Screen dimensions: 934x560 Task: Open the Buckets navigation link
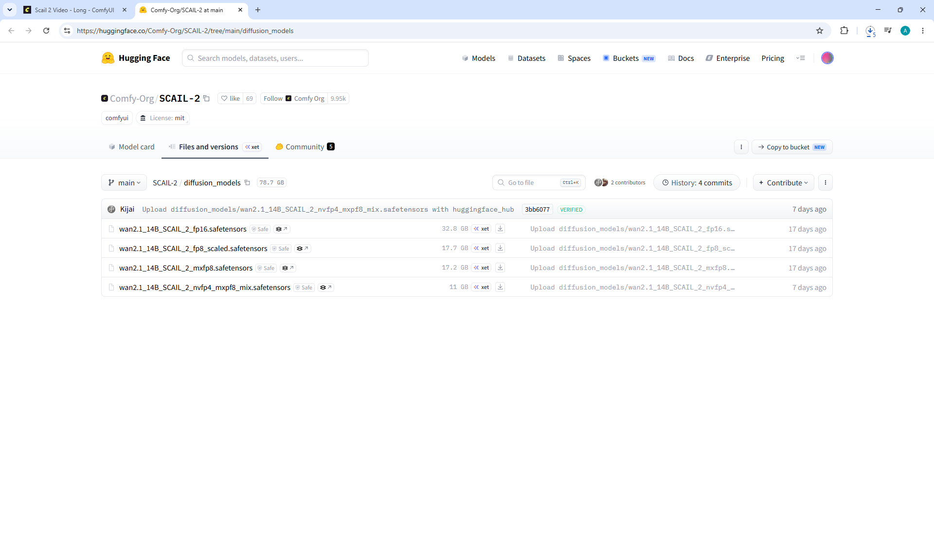tap(629, 58)
